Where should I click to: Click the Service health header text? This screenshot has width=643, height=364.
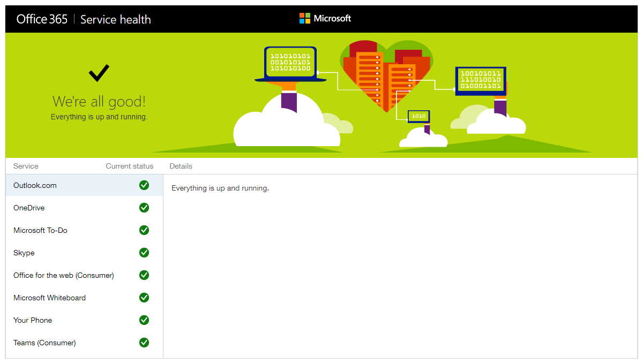point(116,19)
